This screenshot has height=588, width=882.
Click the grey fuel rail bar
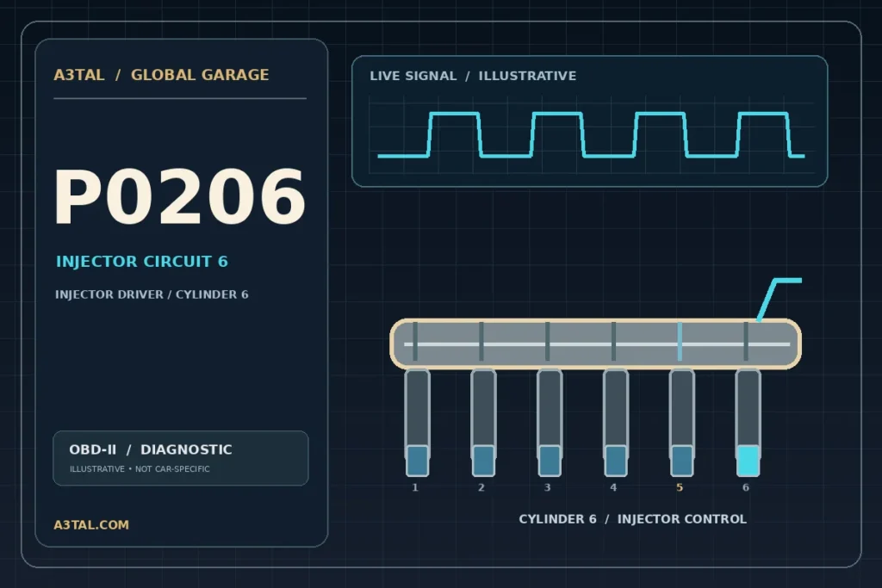point(596,344)
